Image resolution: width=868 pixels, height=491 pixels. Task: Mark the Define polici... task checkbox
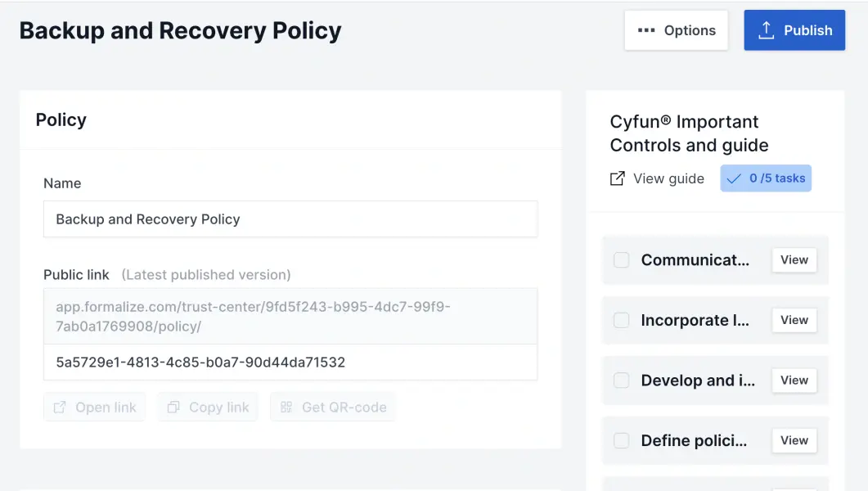[622, 440]
